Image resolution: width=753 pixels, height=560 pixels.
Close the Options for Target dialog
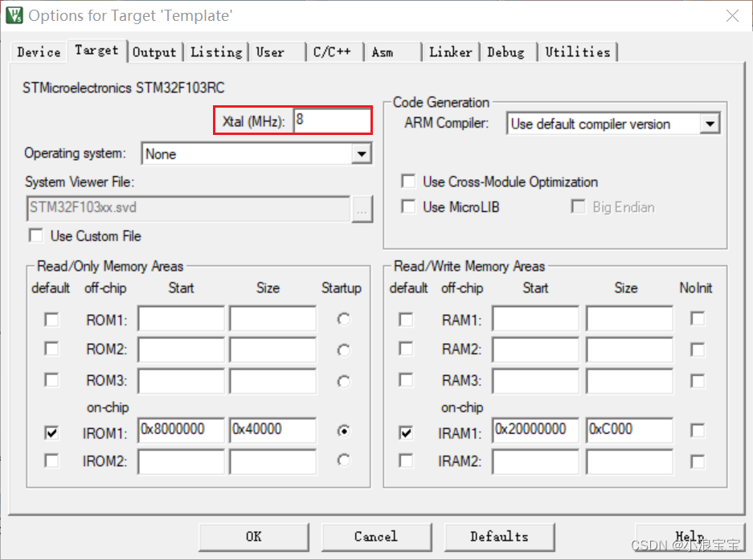(x=732, y=16)
